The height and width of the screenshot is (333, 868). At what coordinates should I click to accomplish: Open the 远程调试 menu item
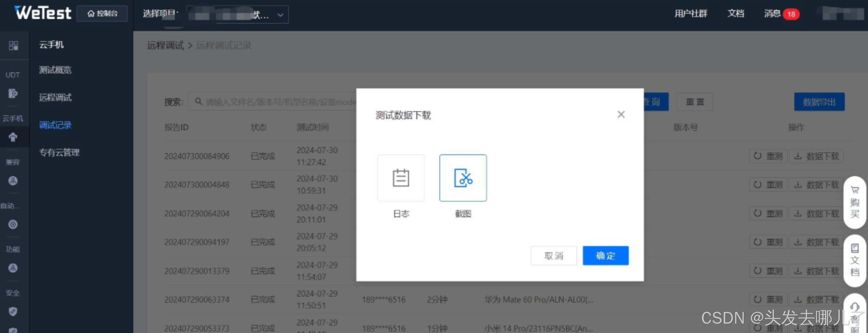(55, 97)
